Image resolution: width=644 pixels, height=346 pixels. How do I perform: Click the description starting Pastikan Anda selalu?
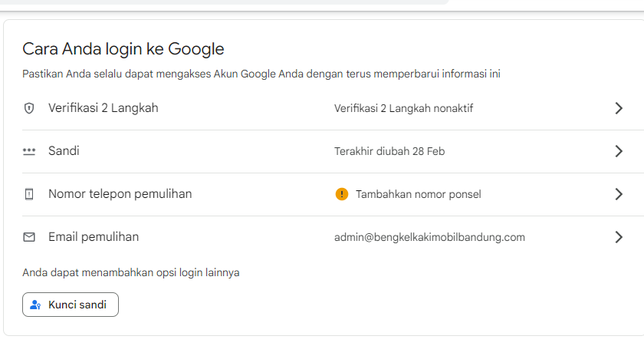coord(261,74)
